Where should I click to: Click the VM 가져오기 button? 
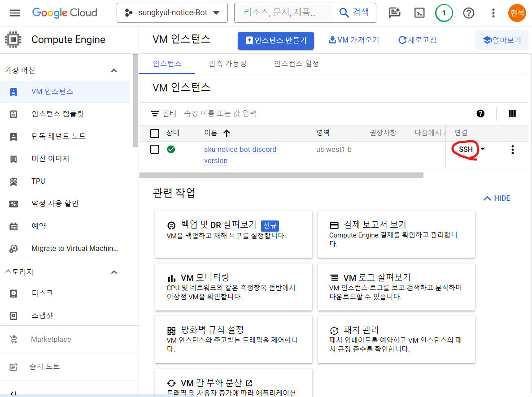click(x=354, y=40)
